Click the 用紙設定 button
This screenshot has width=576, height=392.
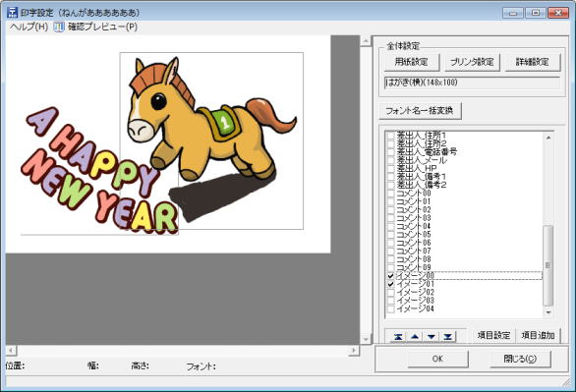[x=412, y=62]
